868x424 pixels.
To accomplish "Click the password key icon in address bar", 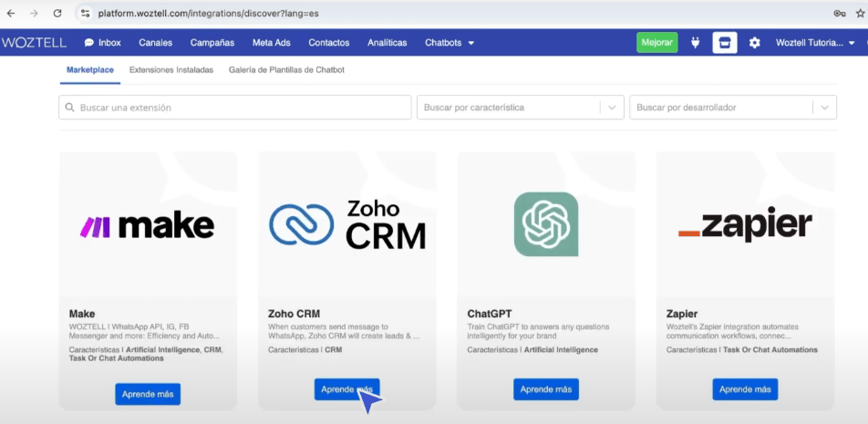I will [839, 14].
